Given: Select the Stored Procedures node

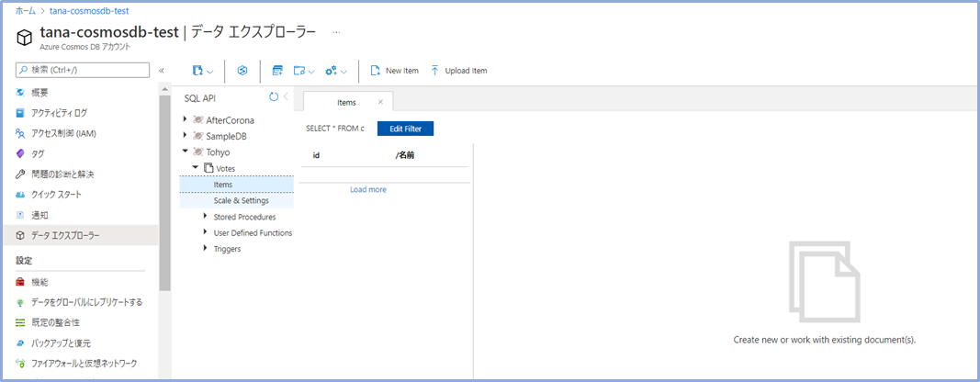Looking at the screenshot, I should click(x=244, y=217).
